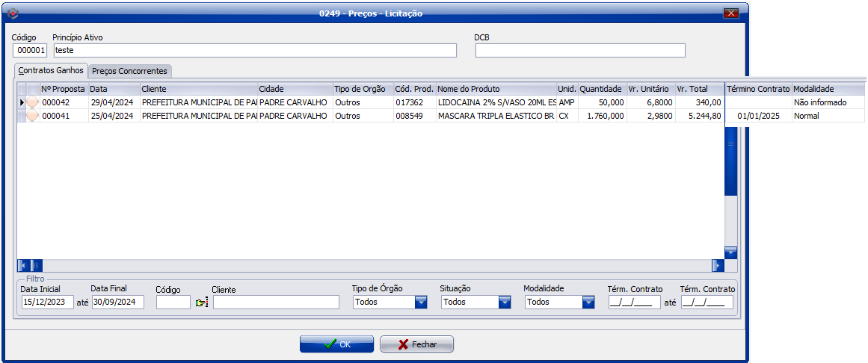Select the Contratos Ganhos tab

coord(51,70)
